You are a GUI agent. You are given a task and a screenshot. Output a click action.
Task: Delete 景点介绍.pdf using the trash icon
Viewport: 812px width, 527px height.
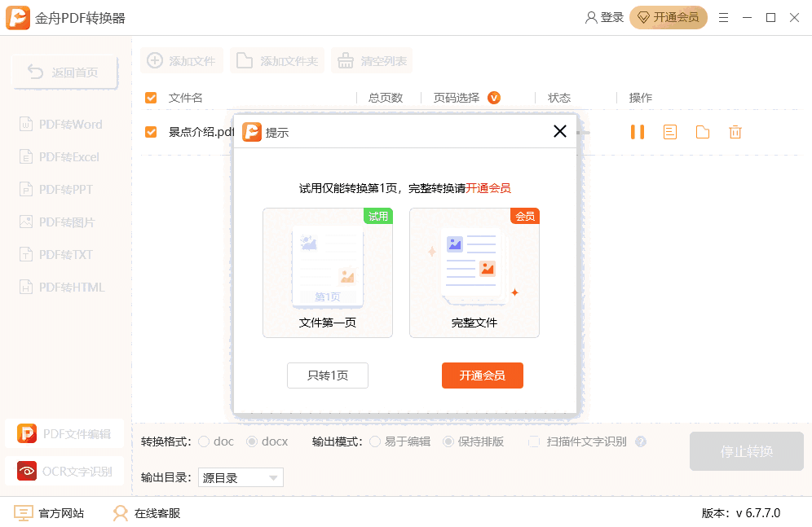(x=735, y=132)
